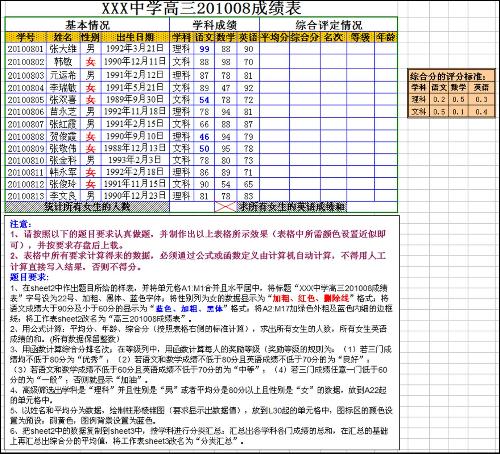Image resolution: width=500 pixels, height=454 pixels.
Task: Click student ID cell 20100812
Action: [26, 184]
